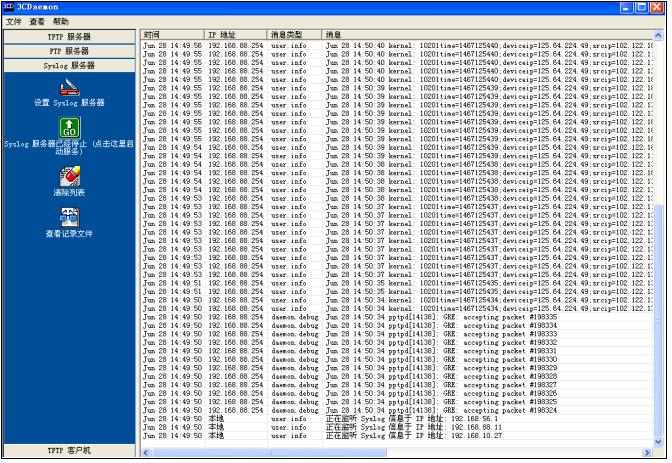The height and width of the screenshot is (463, 672).
Task: Click the 3CDaemon title bar app icon
Action: (8, 7)
